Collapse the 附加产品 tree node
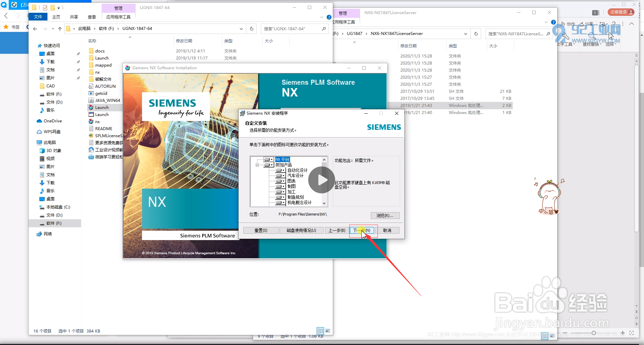The height and width of the screenshot is (345, 644). click(257, 165)
